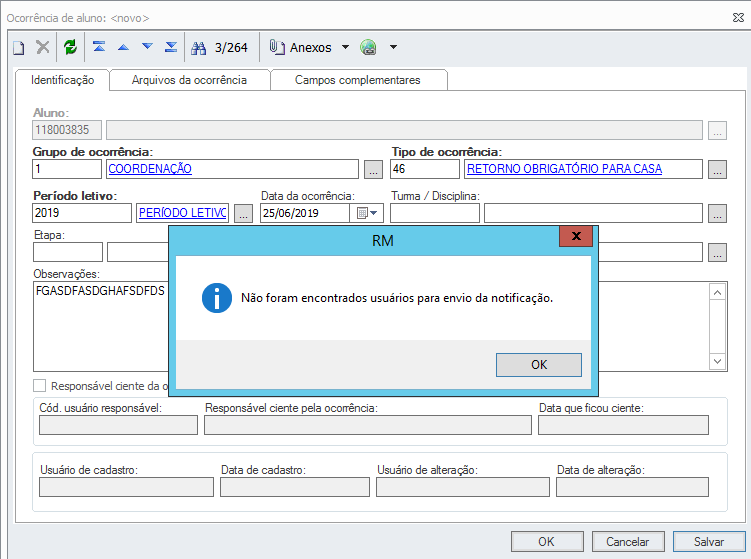This screenshot has width=751, height=559.
Task: Click Data da ocorrência date field
Action: point(305,213)
